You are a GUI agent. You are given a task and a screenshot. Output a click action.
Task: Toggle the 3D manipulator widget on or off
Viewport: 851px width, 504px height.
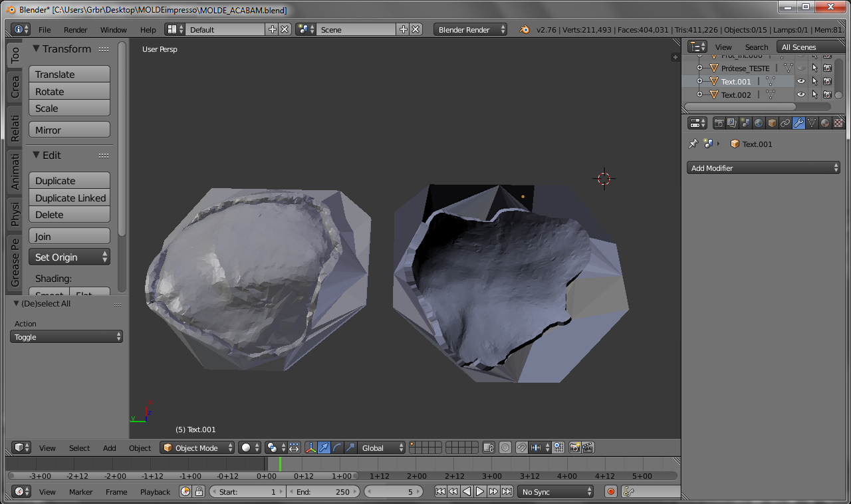coord(310,447)
